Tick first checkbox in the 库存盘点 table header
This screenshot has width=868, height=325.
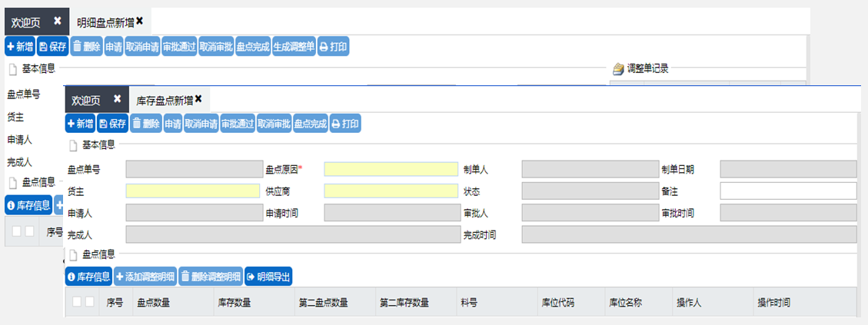(x=77, y=302)
